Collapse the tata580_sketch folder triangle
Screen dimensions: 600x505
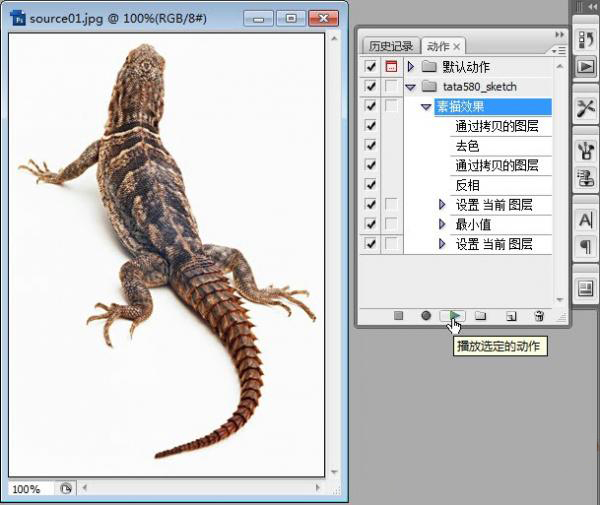(x=411, y=87)
